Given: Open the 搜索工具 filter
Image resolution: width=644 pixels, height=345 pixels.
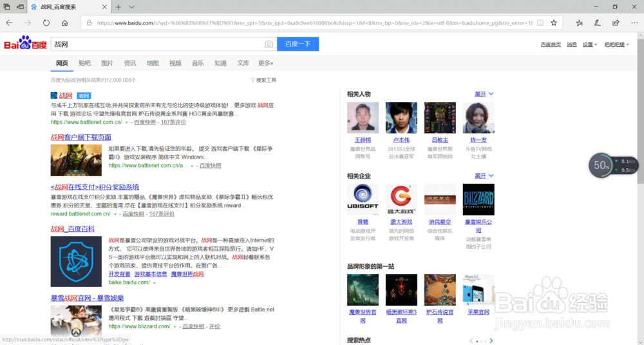Looking at the screenshot, I should 263,80.
